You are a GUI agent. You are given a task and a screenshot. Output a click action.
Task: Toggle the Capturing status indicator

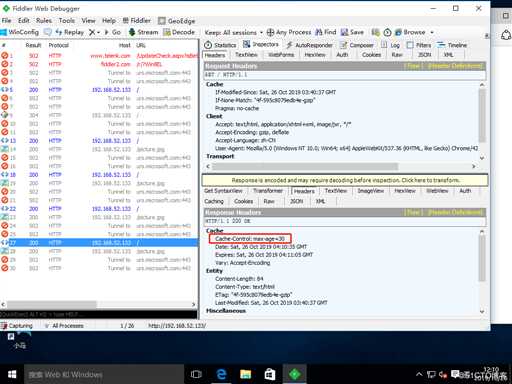[x=17, y=326]
